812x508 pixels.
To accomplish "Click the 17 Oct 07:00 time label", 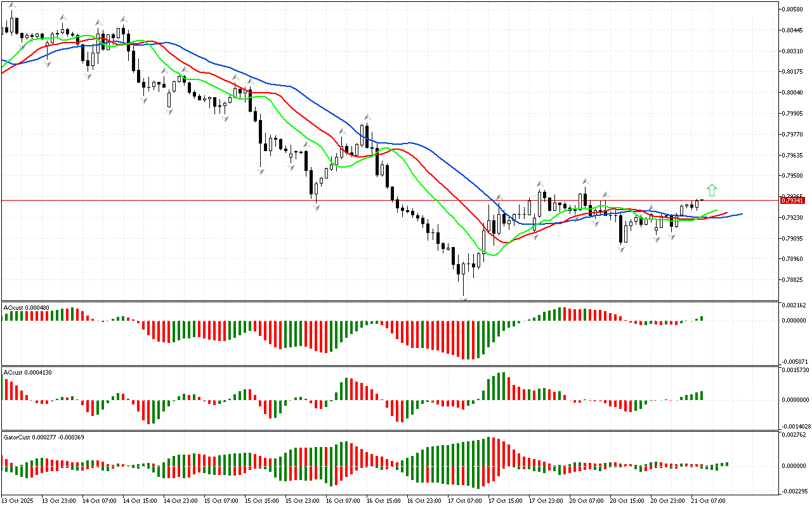I will [465, 500].
